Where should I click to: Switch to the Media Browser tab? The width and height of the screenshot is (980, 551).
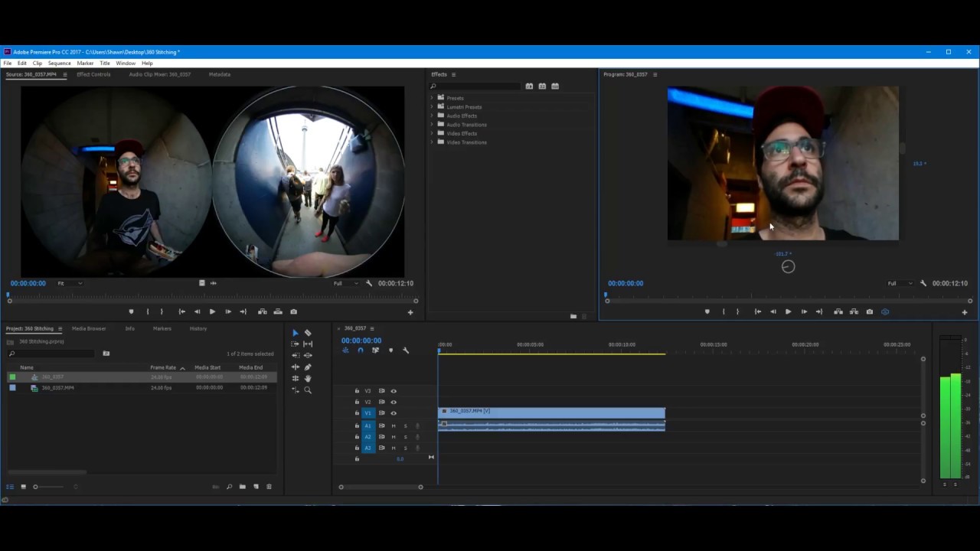[x=89, y=328]
